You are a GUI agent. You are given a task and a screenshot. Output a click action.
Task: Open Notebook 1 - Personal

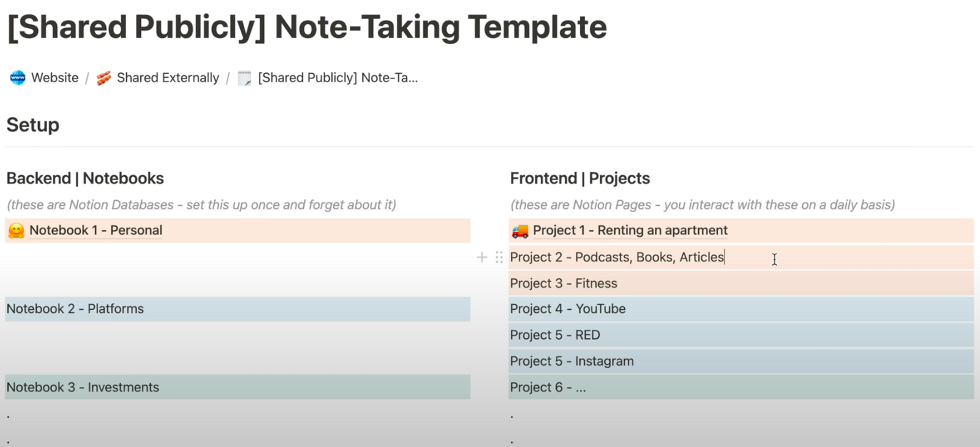click(95, 230)
